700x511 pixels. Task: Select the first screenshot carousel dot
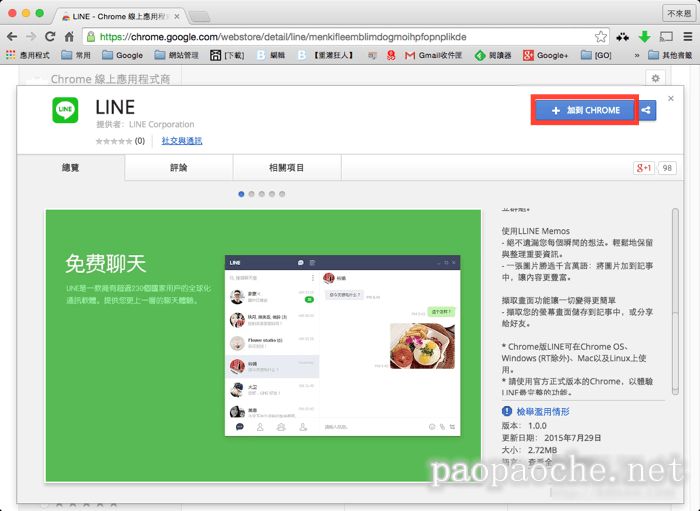[x=241, y=194]
